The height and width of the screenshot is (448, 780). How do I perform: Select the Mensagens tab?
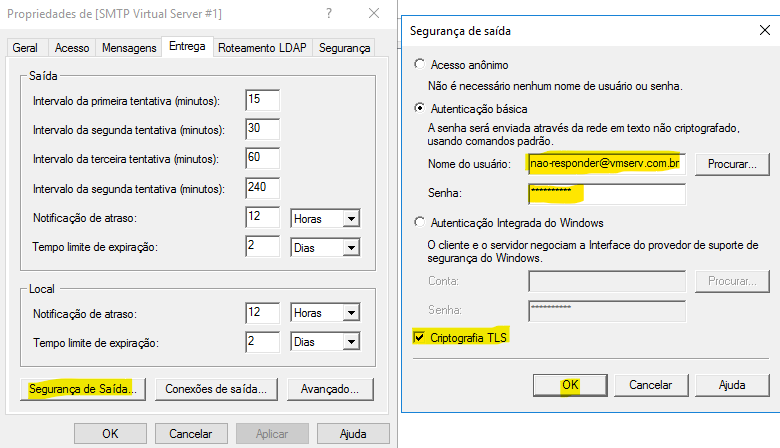(x=129, y=48)
